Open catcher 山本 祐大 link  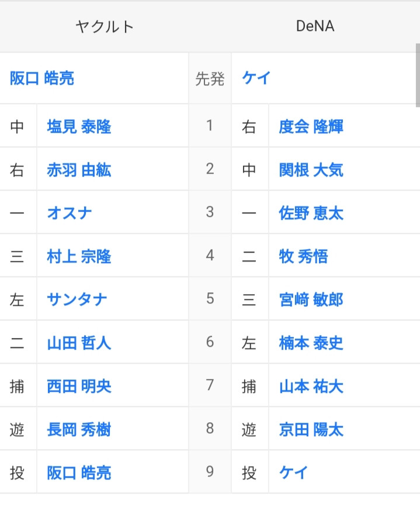(311, 387)
